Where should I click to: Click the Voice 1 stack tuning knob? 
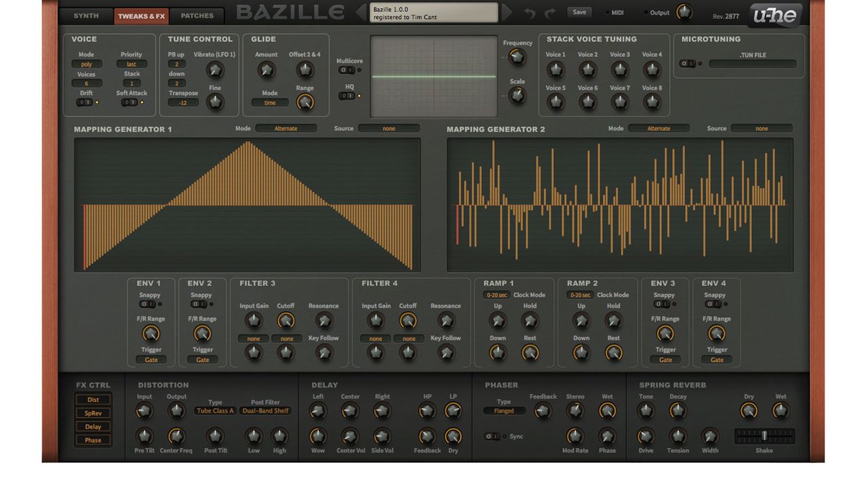pos(555,69)
